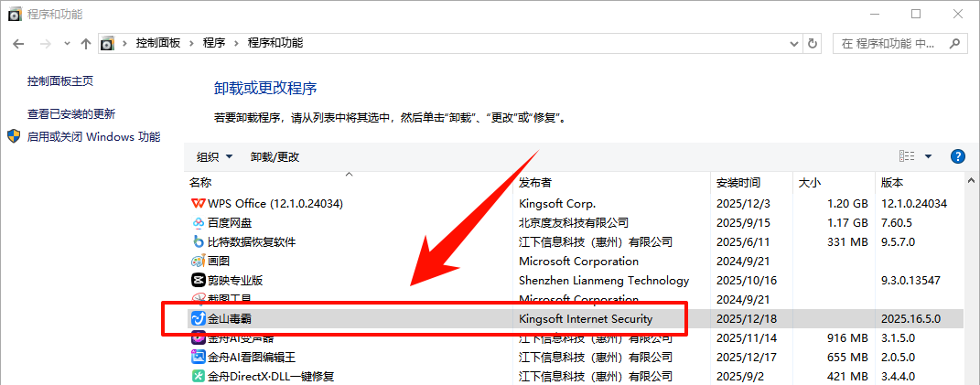Sort list by 安装时间 column header
This screenshot has width=980, height=385.
coord(738,183)
